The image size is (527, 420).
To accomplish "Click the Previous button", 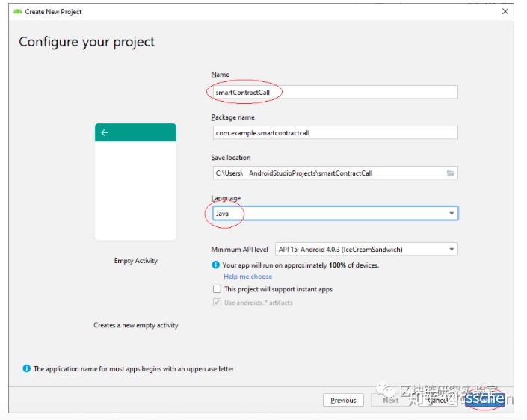I will tap(343, 400).
